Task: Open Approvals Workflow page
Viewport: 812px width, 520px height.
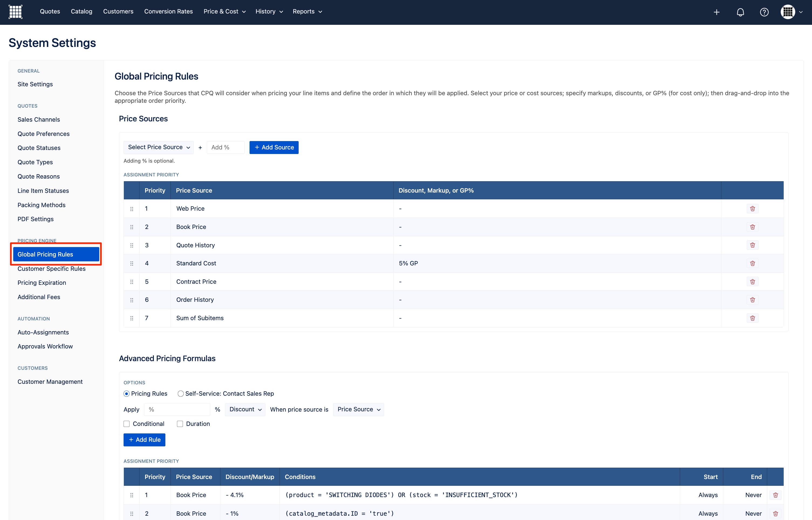Action: 45,346
